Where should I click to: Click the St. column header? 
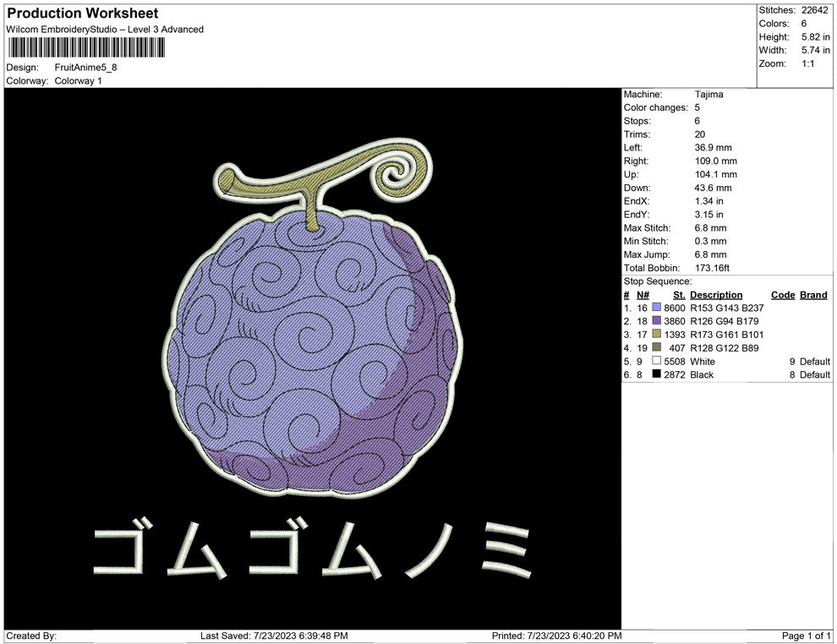pyautogui.click(x=679, y=295)
